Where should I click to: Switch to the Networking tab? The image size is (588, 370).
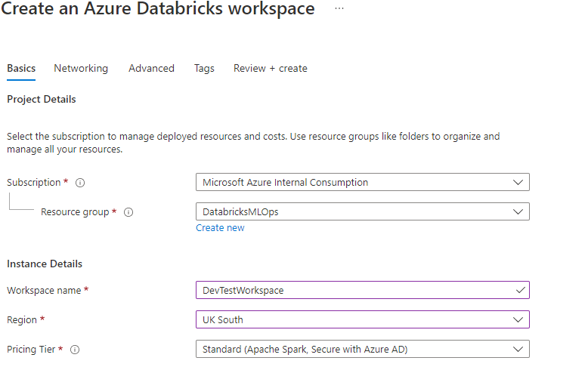[81, 69]
